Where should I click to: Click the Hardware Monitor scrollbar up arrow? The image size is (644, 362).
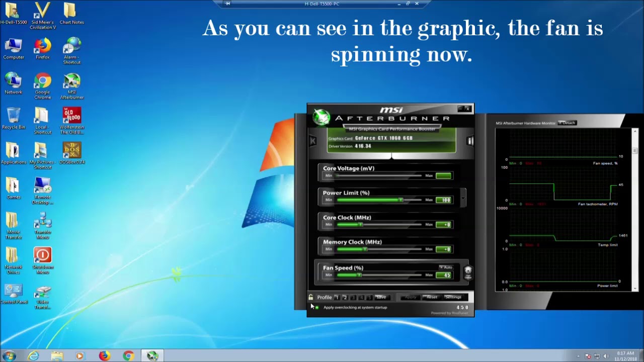635,132
